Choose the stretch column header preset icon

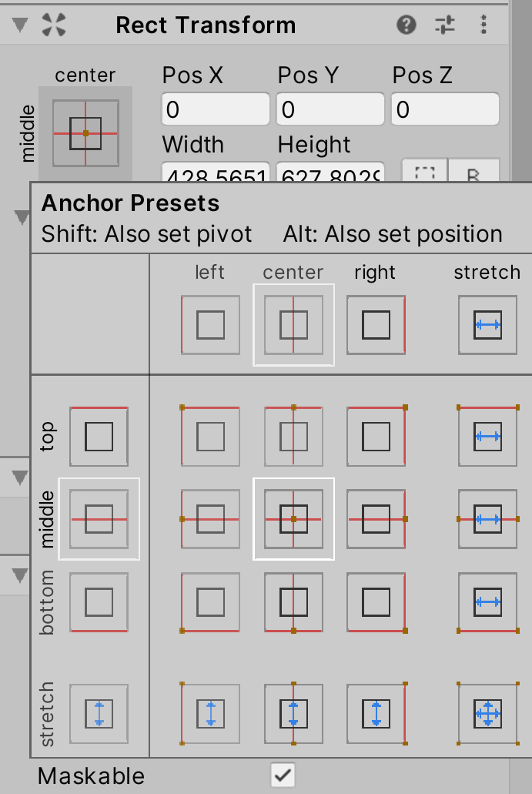[488, 325]
